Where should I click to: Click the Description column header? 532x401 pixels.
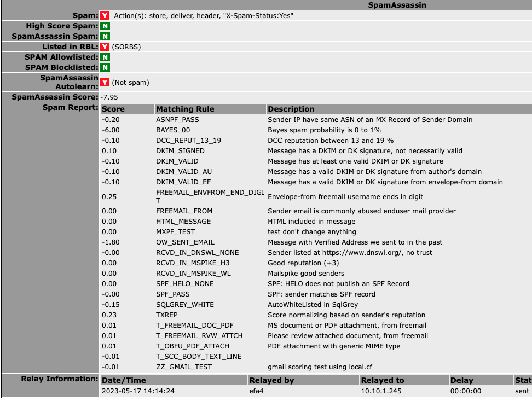(291, 109)
